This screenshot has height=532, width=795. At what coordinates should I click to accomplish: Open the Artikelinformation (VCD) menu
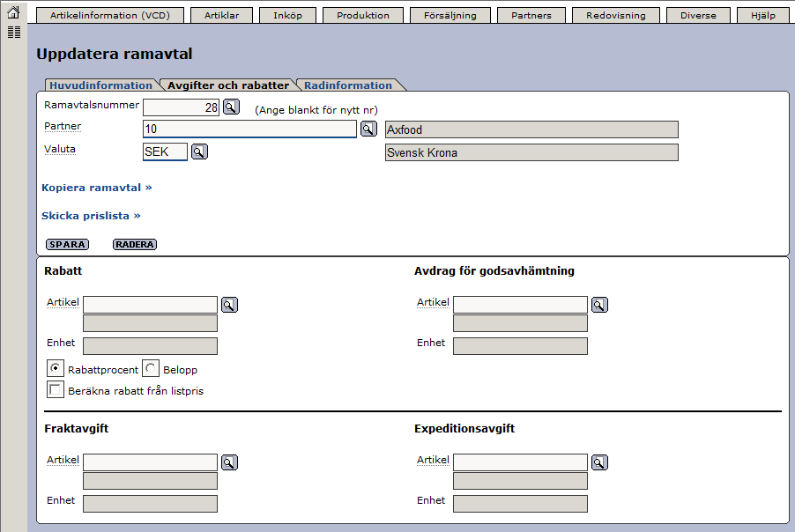[110, 15]
